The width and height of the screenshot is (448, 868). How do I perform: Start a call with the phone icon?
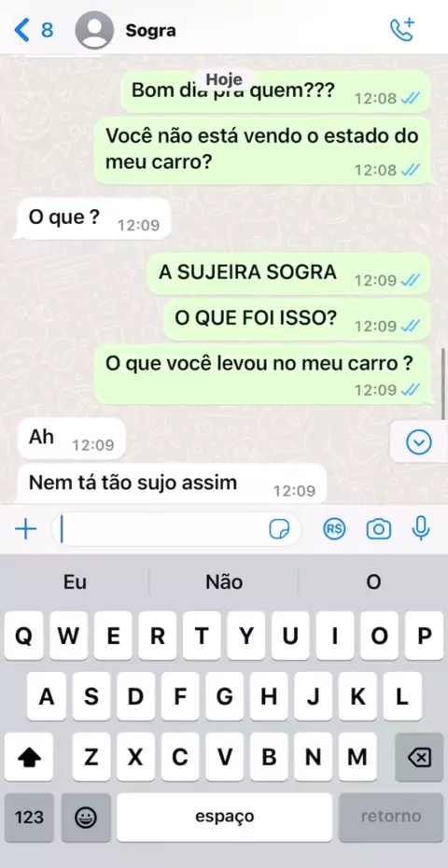402,30
